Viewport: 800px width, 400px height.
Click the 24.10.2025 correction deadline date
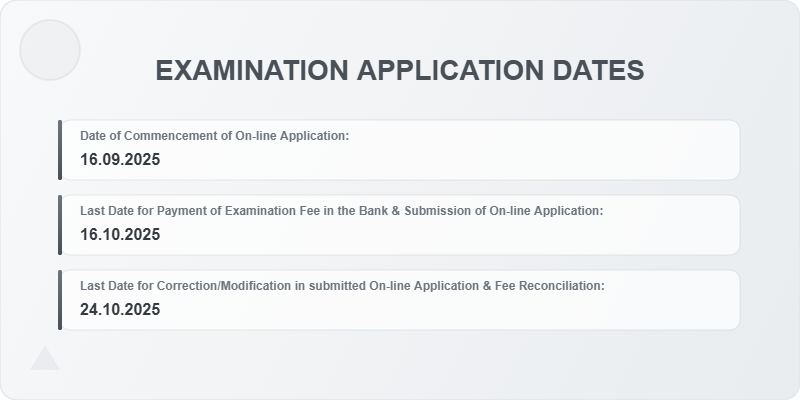tap(120, 310)
